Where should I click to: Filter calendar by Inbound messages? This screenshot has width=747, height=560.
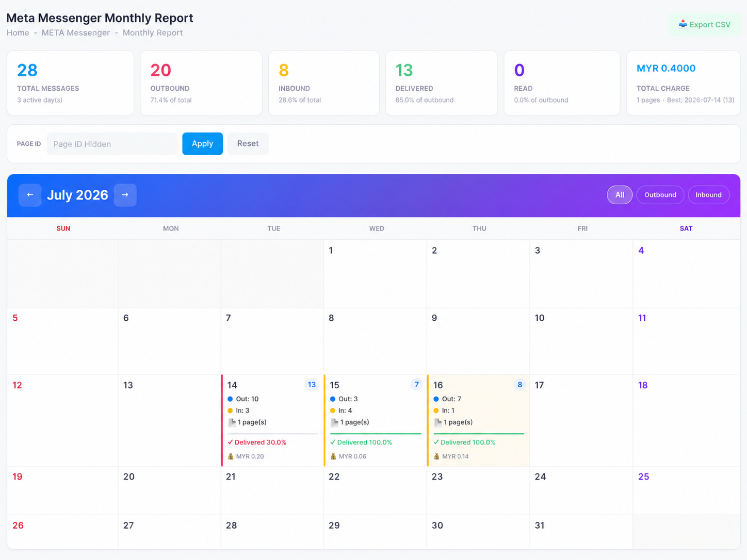708,195
